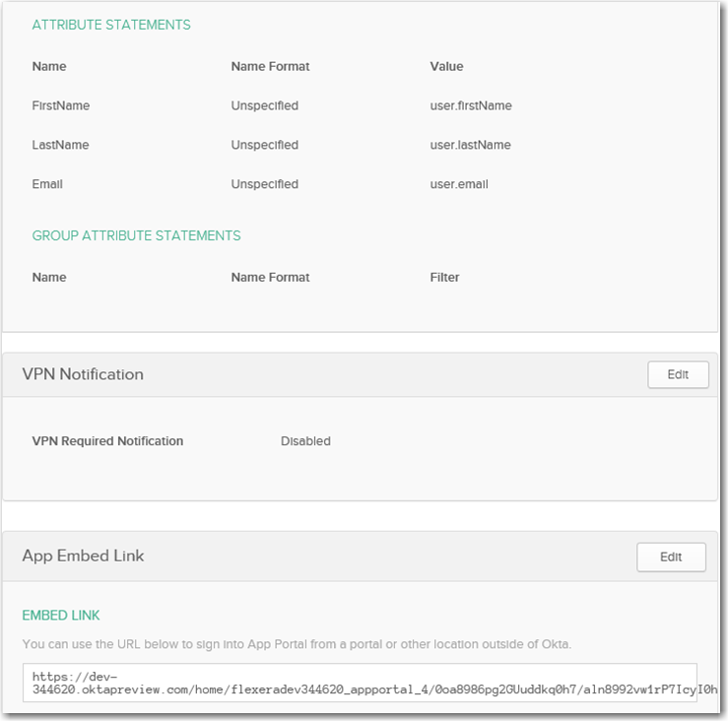
Task: Click the Unspecified name format for FirstName
Action: tap(264, 105)
